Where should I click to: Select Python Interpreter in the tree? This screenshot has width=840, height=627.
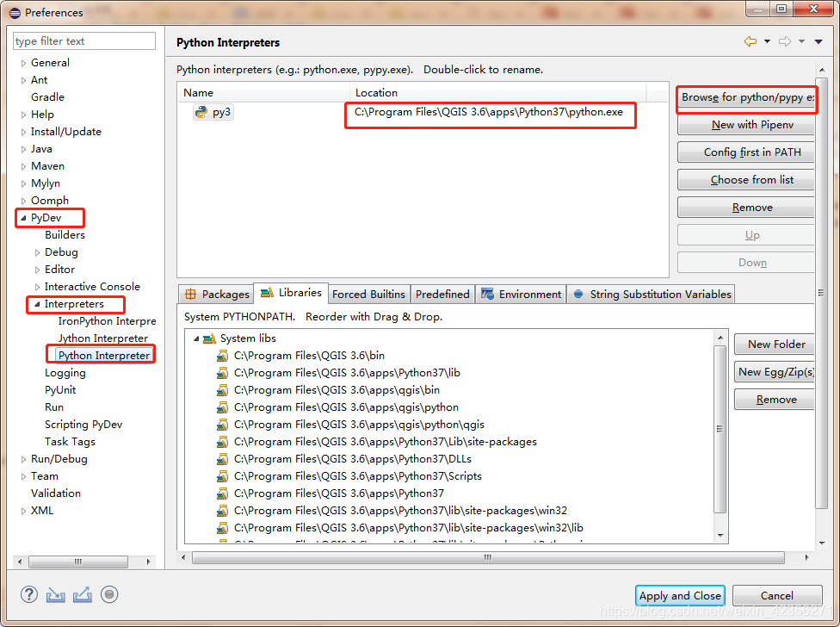coord(104,356)
